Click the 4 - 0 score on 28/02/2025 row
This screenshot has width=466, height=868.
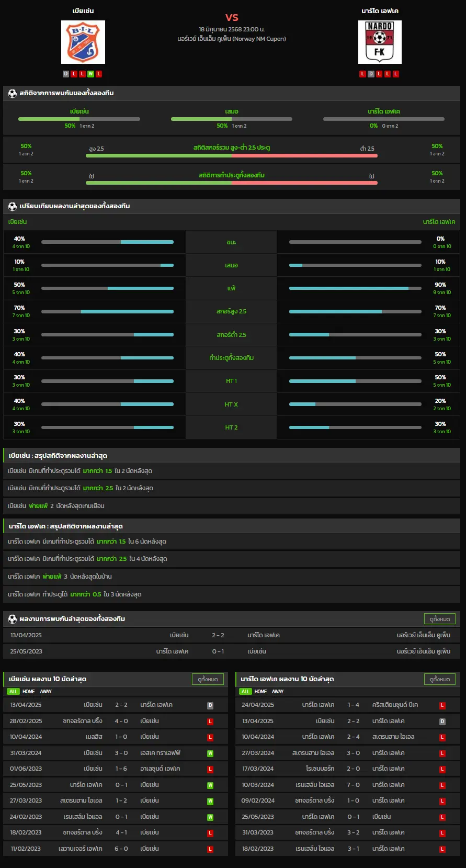tap(121, 721)
